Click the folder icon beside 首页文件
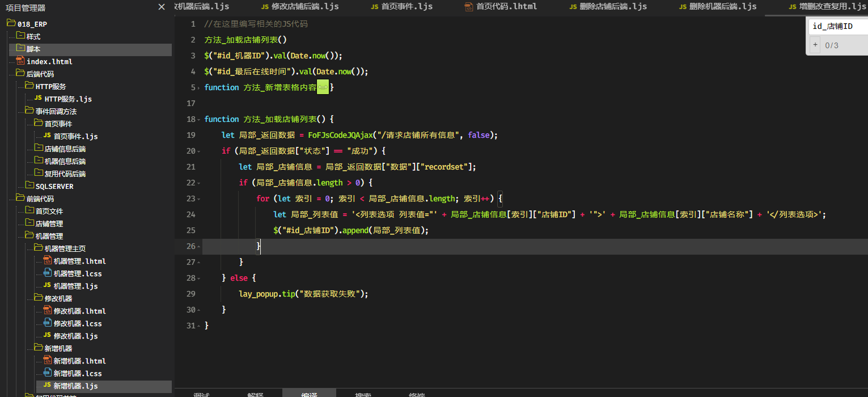 [x=29, y=210]
